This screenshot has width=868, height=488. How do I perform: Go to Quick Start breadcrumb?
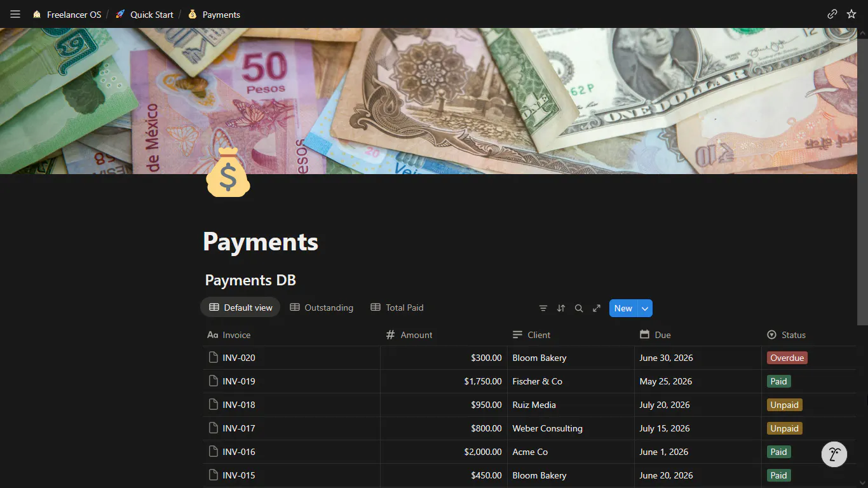click(x=144, y=14)
